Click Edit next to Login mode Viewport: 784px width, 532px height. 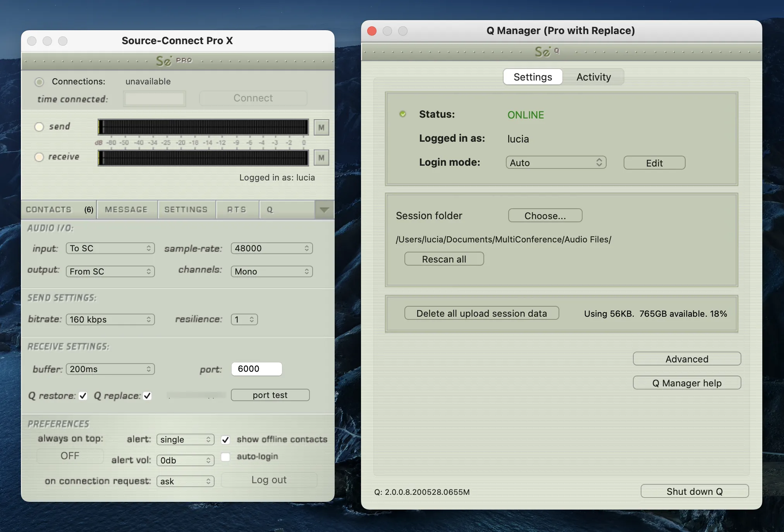tap(654, 163)
